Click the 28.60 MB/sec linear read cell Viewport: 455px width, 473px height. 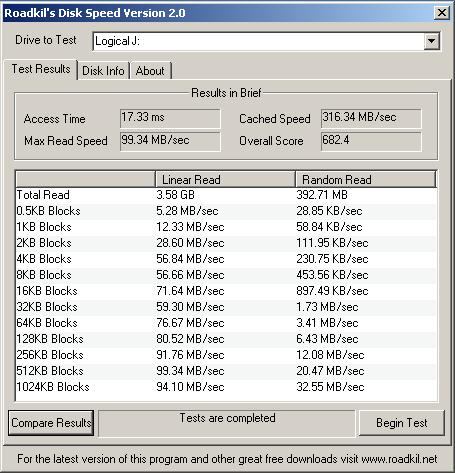[190, 243]
